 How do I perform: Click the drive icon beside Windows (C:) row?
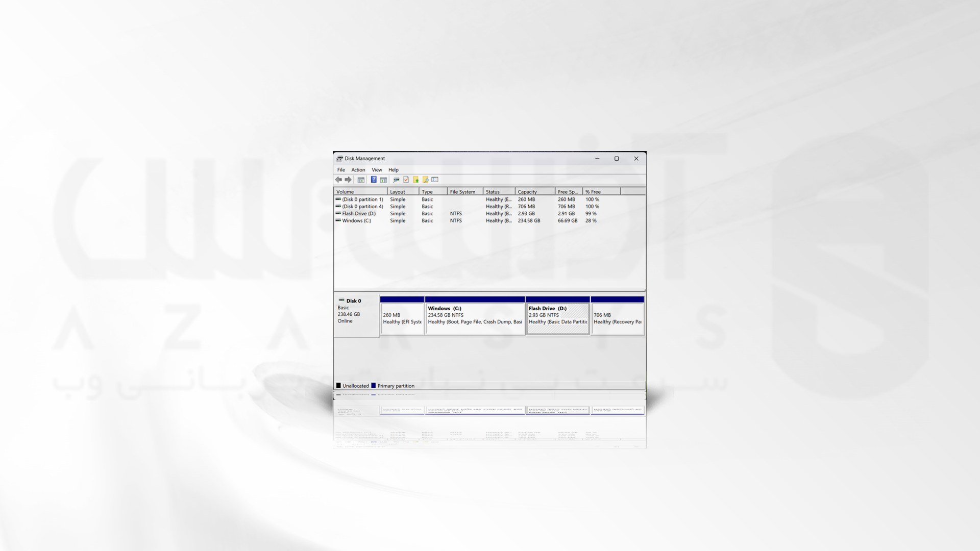click(338, 220)
